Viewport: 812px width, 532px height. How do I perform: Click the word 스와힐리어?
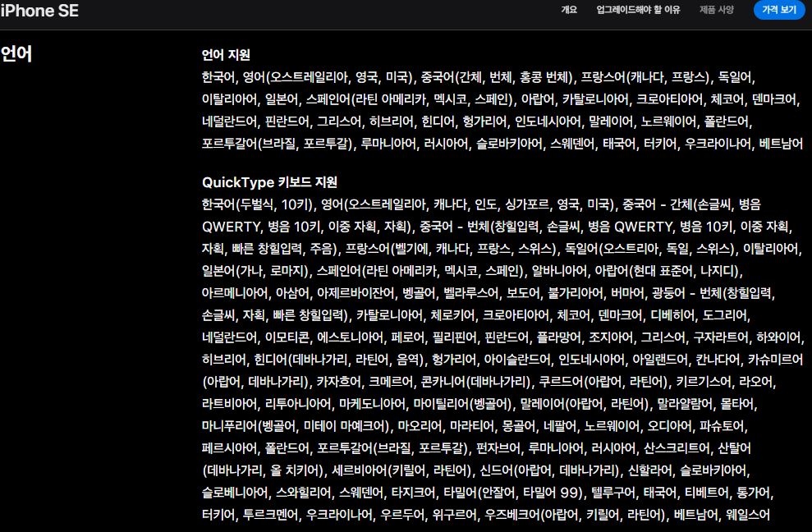coord(303,493)
